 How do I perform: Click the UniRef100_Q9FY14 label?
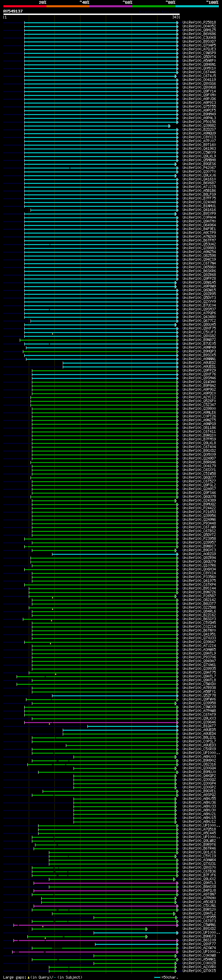[x=199, y=91]
